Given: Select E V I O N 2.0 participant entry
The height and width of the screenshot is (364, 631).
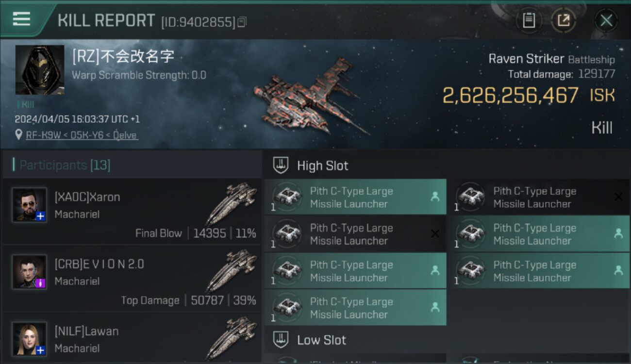Looking at the screenshot, I should (132, 278).
